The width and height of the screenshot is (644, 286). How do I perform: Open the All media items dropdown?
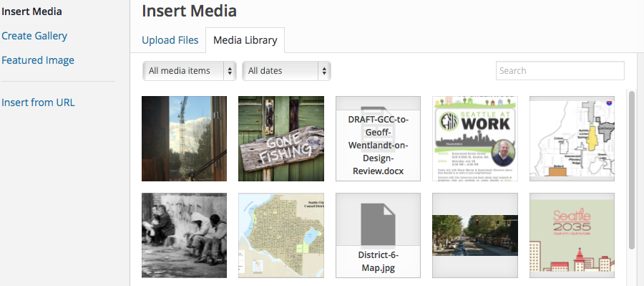[x=190, y=71]
